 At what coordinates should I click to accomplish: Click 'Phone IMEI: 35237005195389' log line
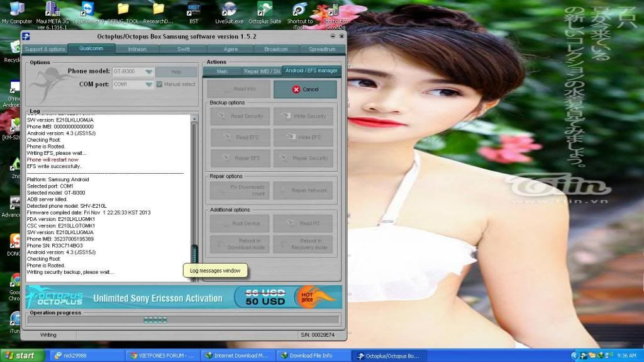[60, 239]
